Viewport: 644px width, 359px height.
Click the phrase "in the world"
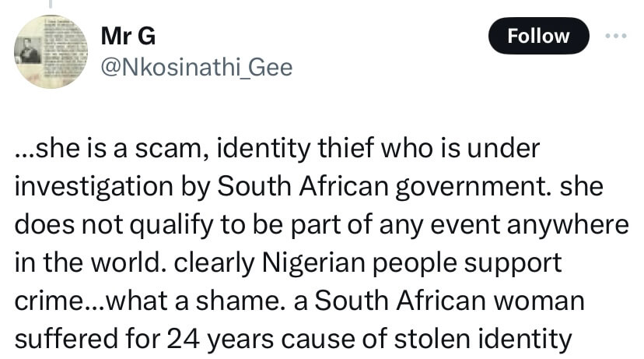pos(77,262)
